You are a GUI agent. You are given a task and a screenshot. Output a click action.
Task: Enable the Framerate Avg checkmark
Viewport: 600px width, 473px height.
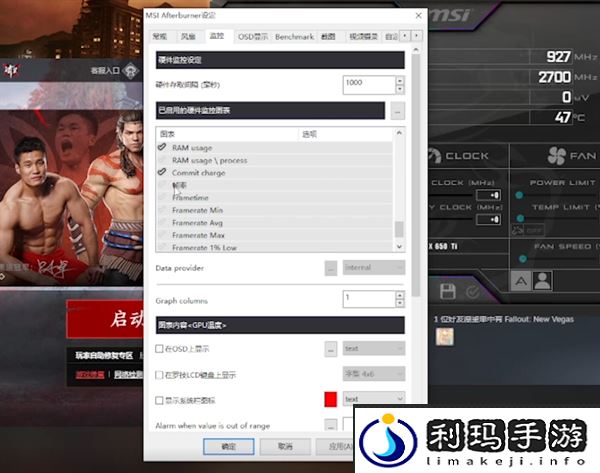pos(162,222)
